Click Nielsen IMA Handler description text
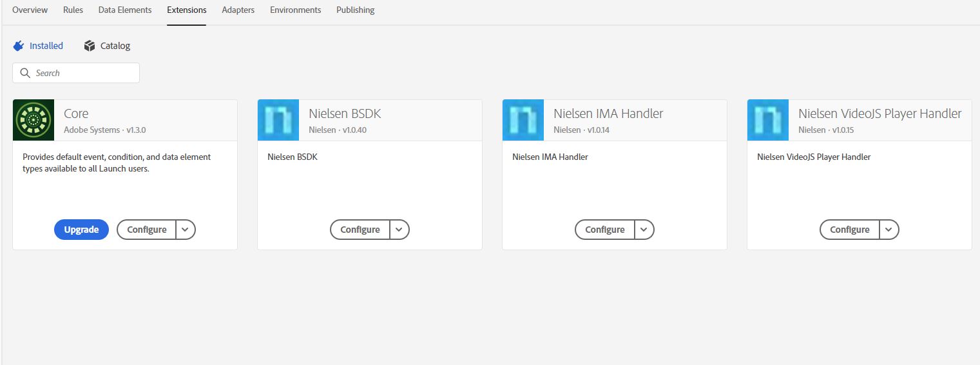This screenshot has width=980, height=365. (550, 157)
